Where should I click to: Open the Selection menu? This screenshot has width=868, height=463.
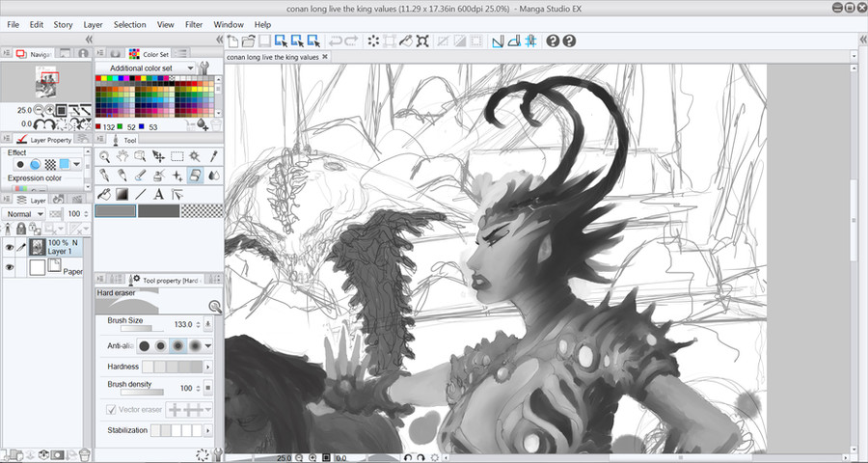click(x=129, y=24)
